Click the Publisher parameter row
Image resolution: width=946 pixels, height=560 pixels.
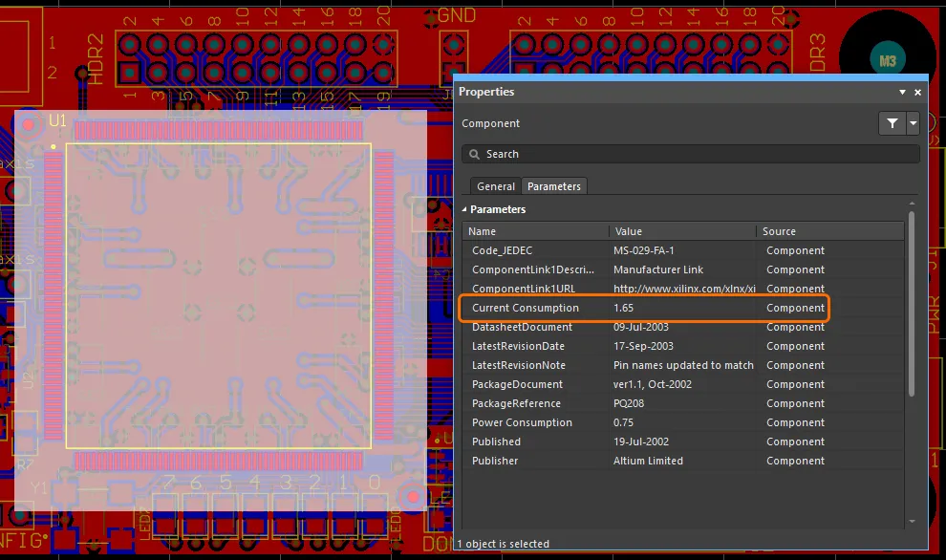point(495,461)
